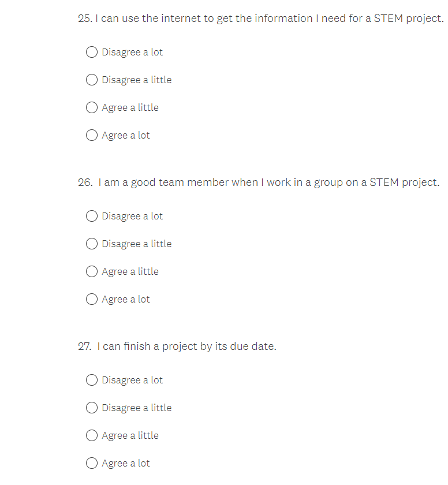This screenshot has width=448, height=485.
Task: Click the 'Agree a little' label text under question 26
Action: tap(130, 272)
